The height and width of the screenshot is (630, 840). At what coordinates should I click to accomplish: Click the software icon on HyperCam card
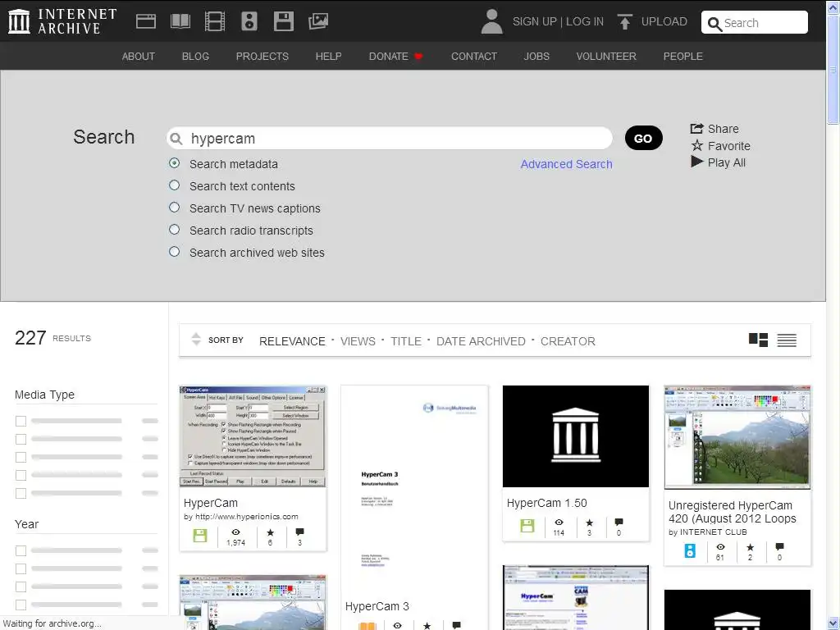pyautogui.click(x=200, y=535)
